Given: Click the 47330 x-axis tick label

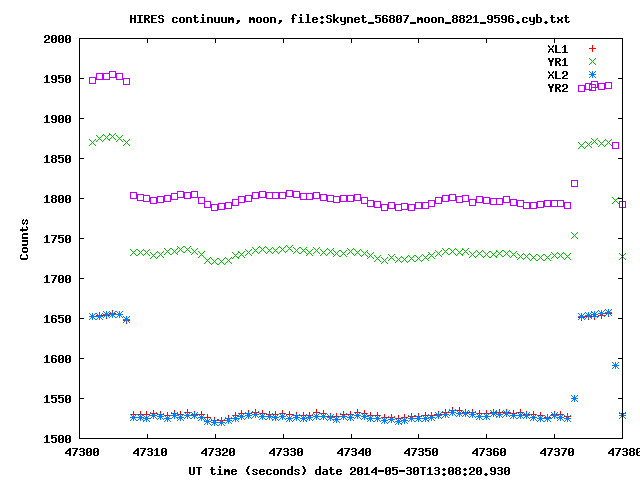Looking at the screenshot, I should tap(285, 452).
